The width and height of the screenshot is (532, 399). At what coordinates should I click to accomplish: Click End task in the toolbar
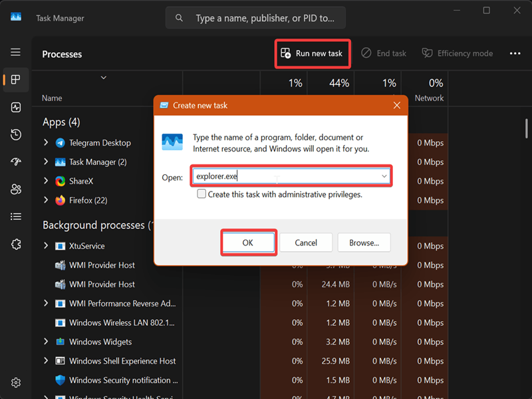pos(384,53)
